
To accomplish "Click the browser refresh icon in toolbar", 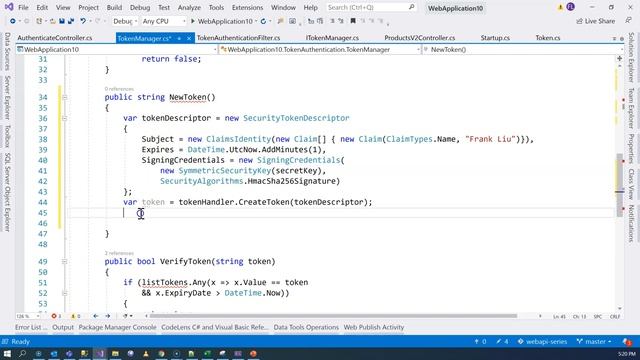I will 263,21.
